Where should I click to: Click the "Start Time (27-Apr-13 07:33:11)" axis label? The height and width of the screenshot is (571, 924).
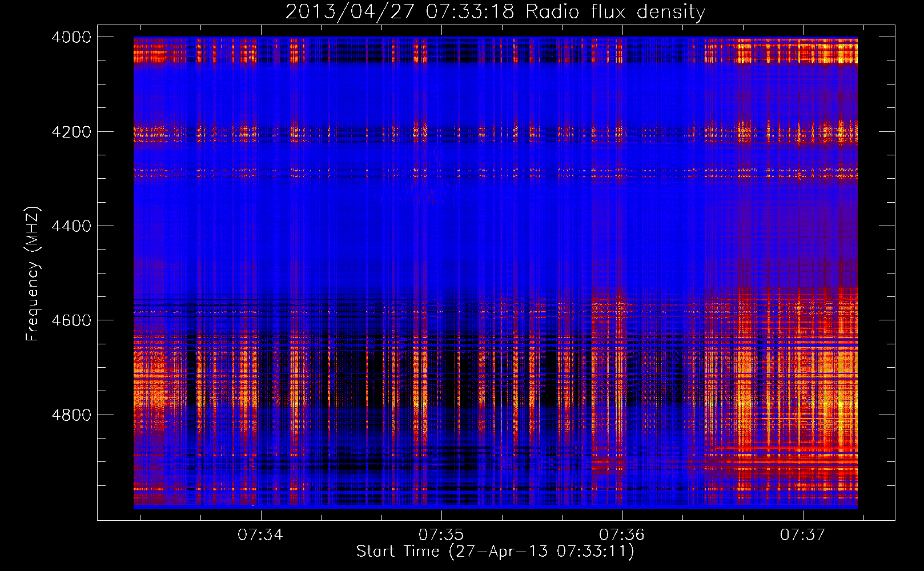tap(495, 552)
